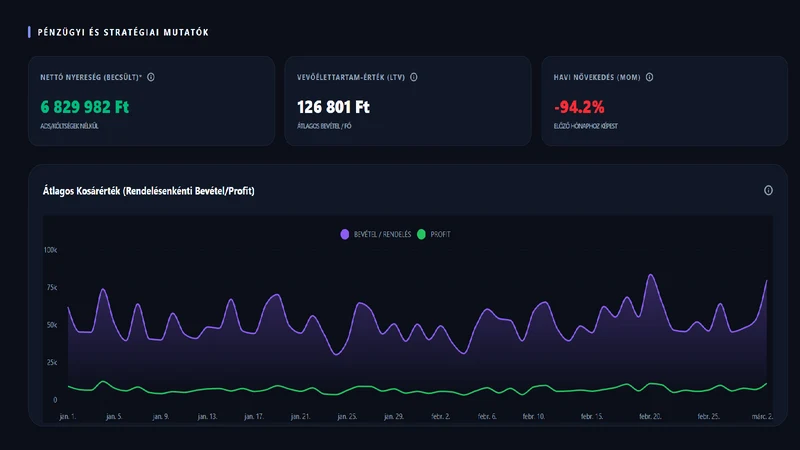
Task: Select the Nettó nyereség (becsült) label
Action: tap(91, 77)
